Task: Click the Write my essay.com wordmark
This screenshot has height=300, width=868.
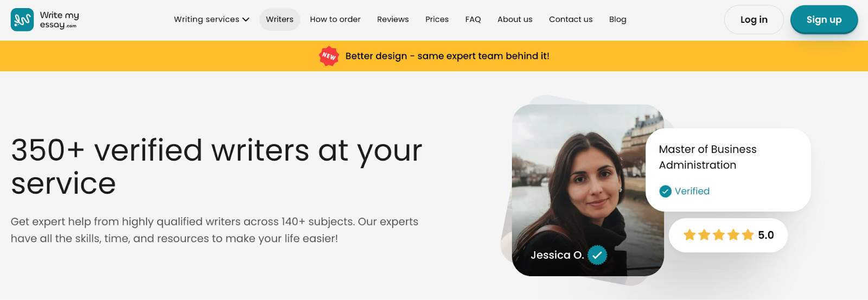Action: (59, 20)
